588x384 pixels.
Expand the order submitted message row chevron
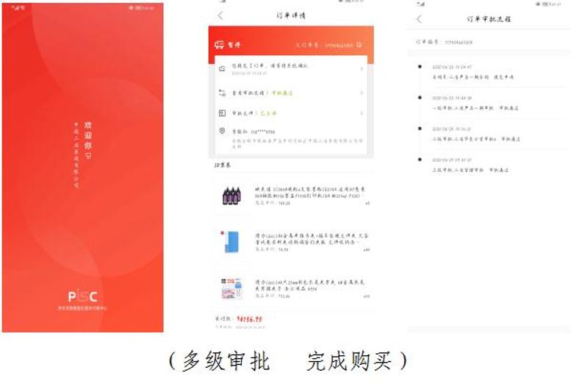coord(361,69)
